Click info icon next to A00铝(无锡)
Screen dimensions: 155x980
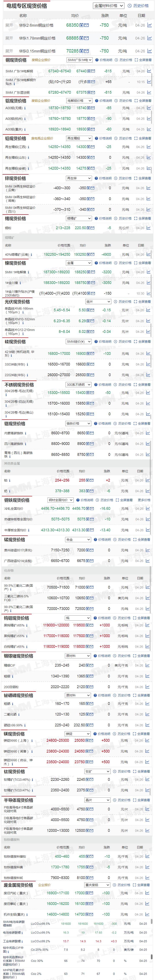pos(25,108)
